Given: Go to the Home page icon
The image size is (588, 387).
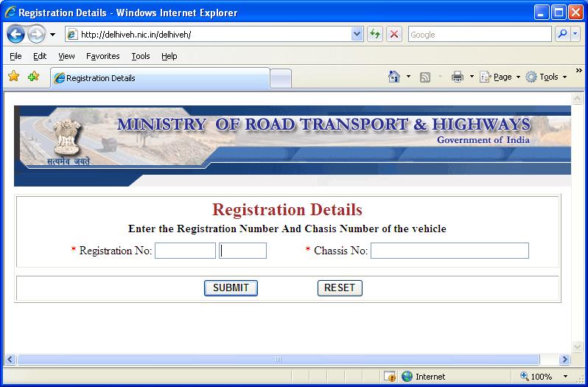Looking at the screenshot, I should click(393, 77).
